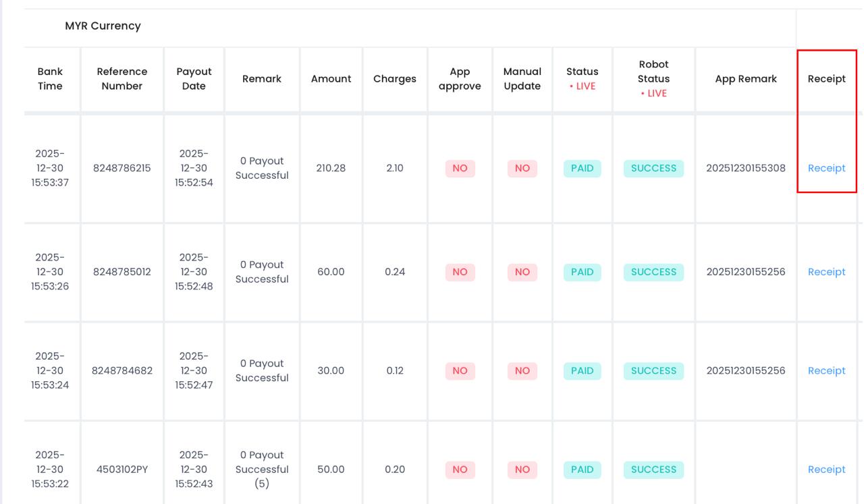
Task: Click the Charges column header
Action: coord(394,79)
